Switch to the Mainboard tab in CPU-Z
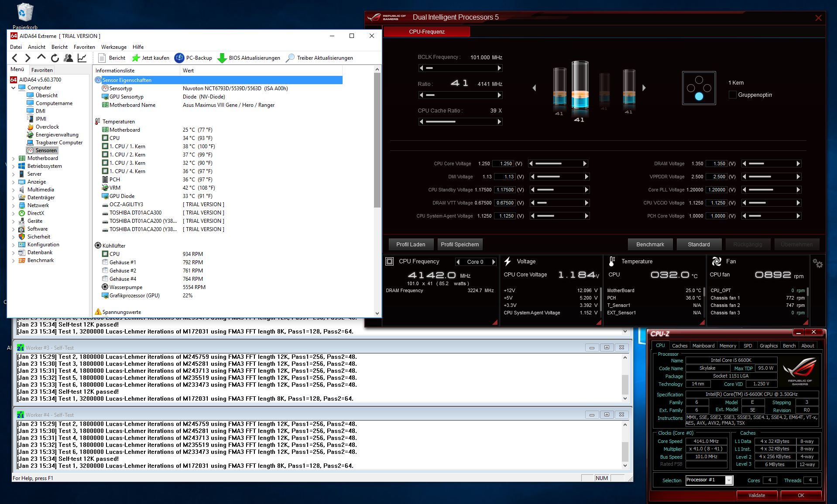The width and height of the screenshot is (837, 504). coord(703,346)
